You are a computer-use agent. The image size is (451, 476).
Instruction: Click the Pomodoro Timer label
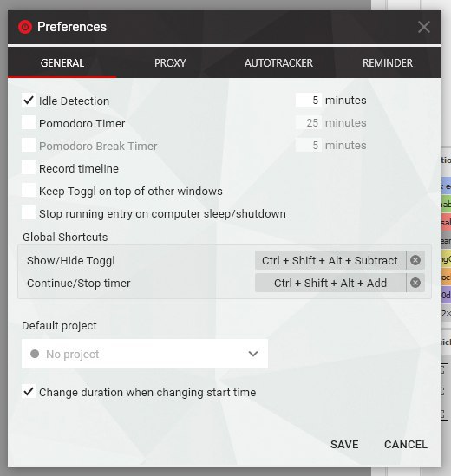click(x=82, y=124)
